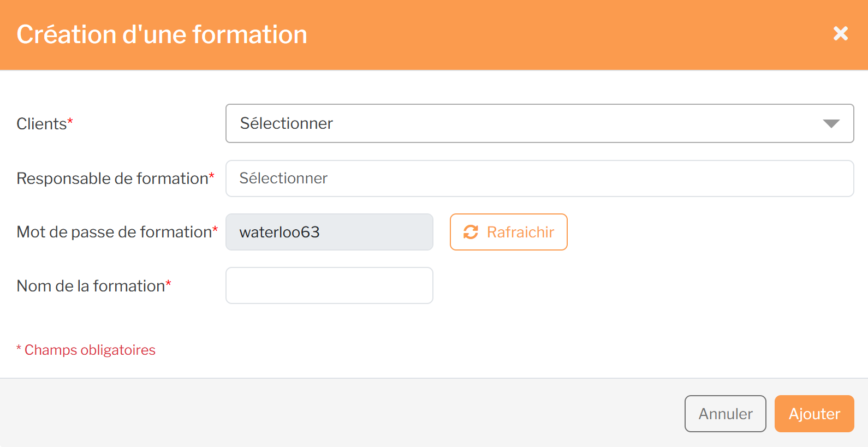Click the caret icon on the Clients selector

[831, 123]
